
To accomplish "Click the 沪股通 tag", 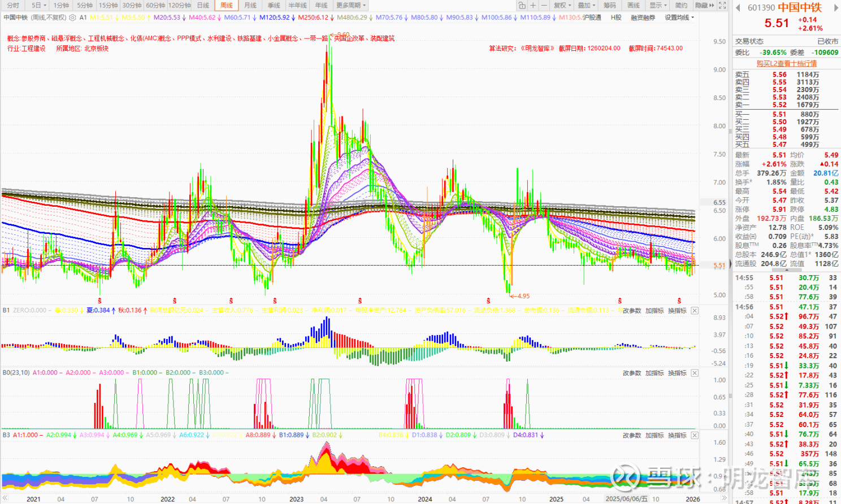I will pos(592,18).
